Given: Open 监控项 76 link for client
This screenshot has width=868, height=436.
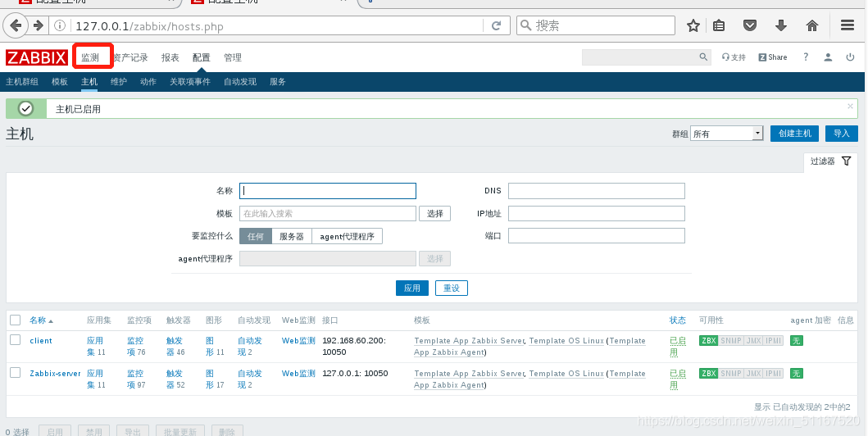Looking at the screenshot, I should (x=136, y=347).
